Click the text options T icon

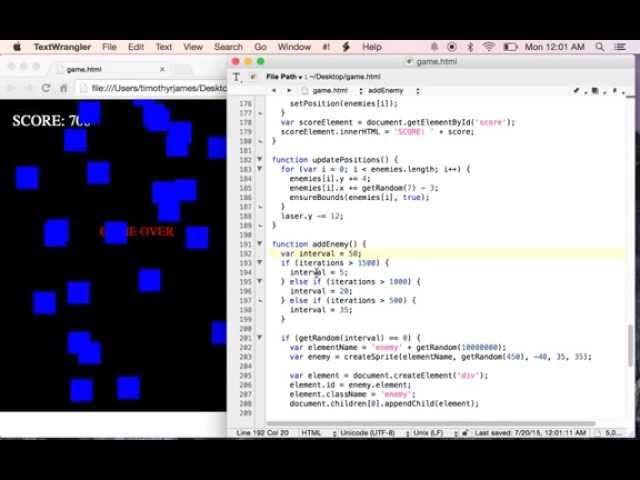(x=237, y=77)
